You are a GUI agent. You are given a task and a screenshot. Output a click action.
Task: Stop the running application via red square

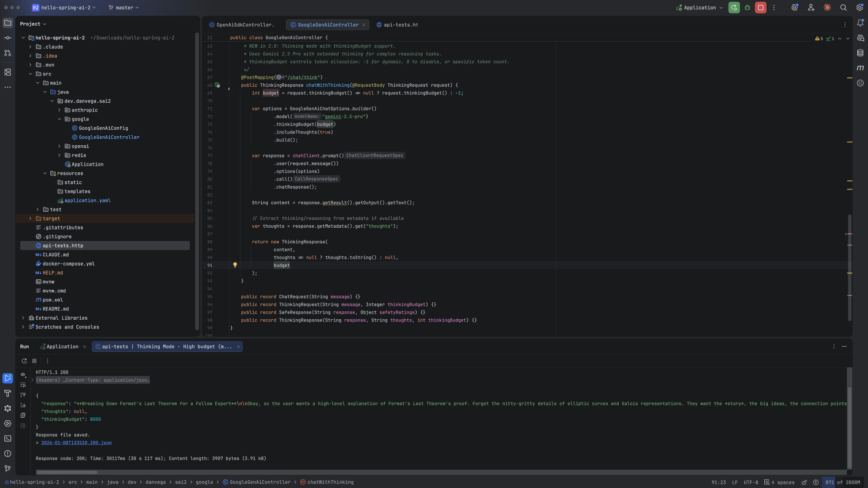(760, 7)
